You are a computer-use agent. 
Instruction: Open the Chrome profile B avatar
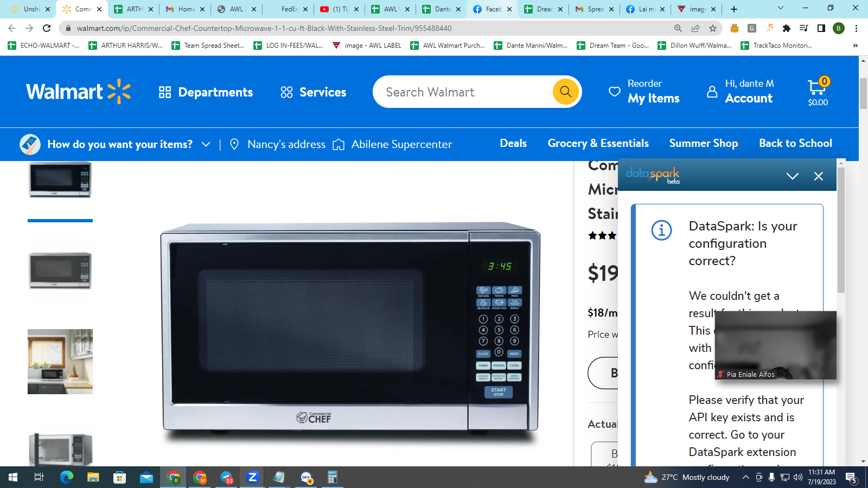(x=839, y=28)
